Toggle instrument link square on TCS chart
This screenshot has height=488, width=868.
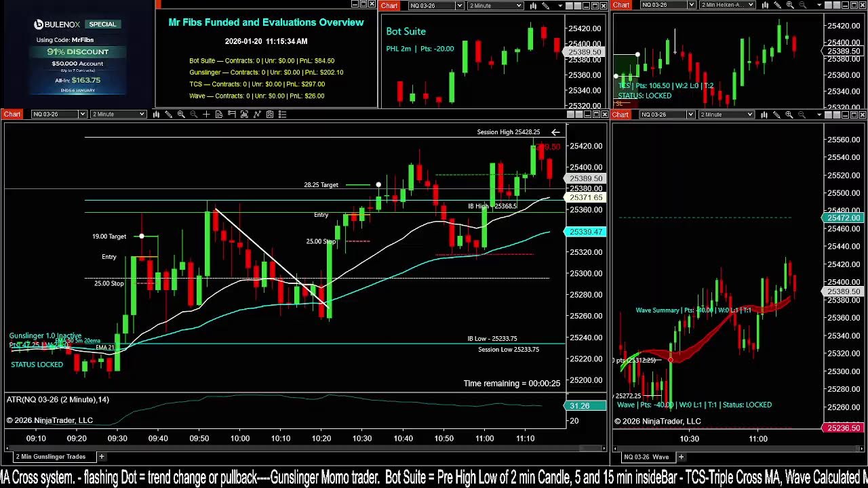(827, 5)
